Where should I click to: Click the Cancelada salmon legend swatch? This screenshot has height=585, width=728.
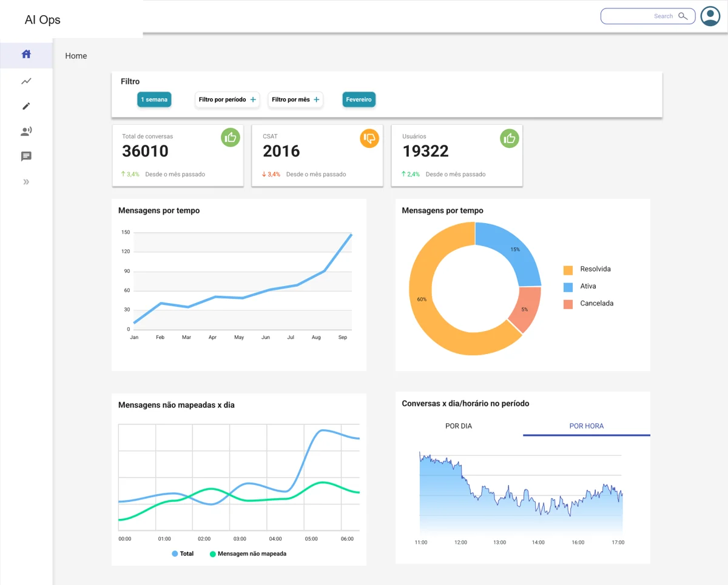point(568,304)
